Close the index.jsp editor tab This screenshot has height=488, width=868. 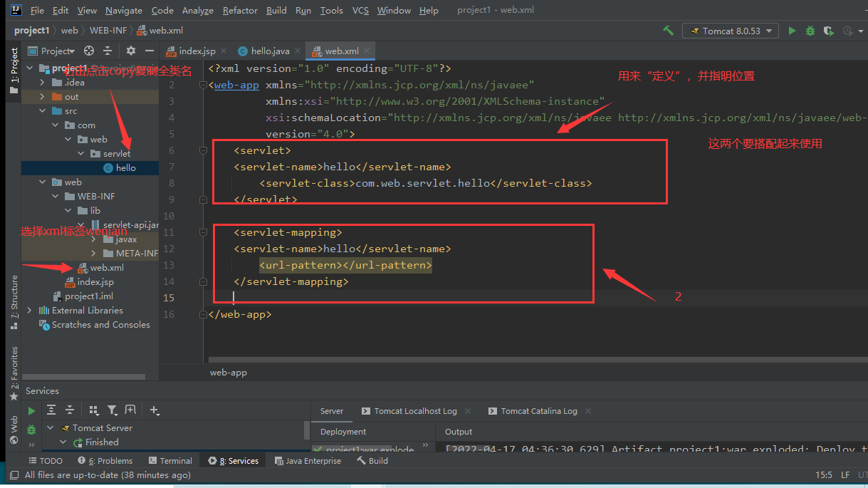click(224, 51)
